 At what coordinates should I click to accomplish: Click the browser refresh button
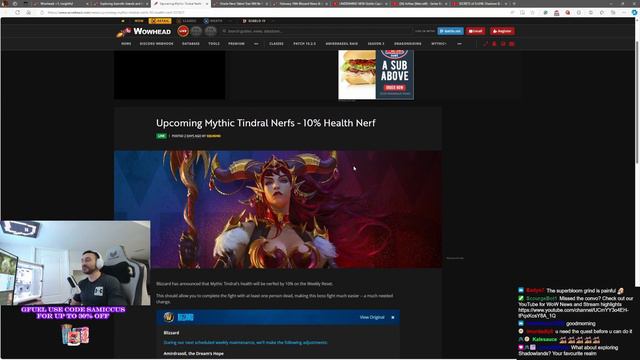click(x=17, y=13)
